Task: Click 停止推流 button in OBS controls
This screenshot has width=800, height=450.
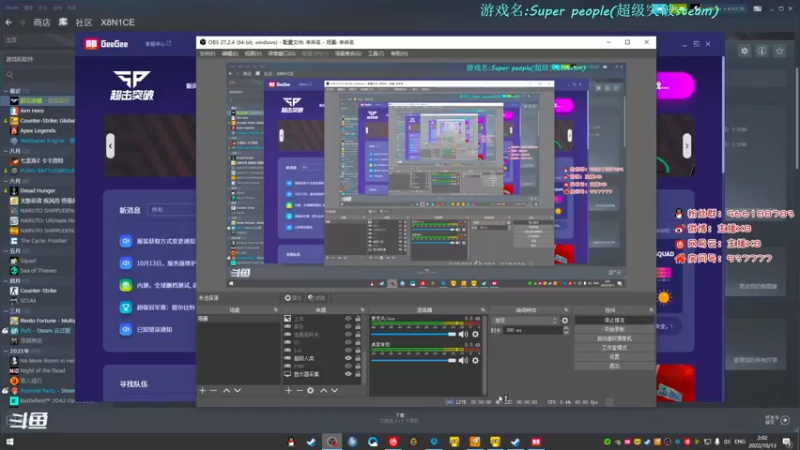Action: click(614, 320)
